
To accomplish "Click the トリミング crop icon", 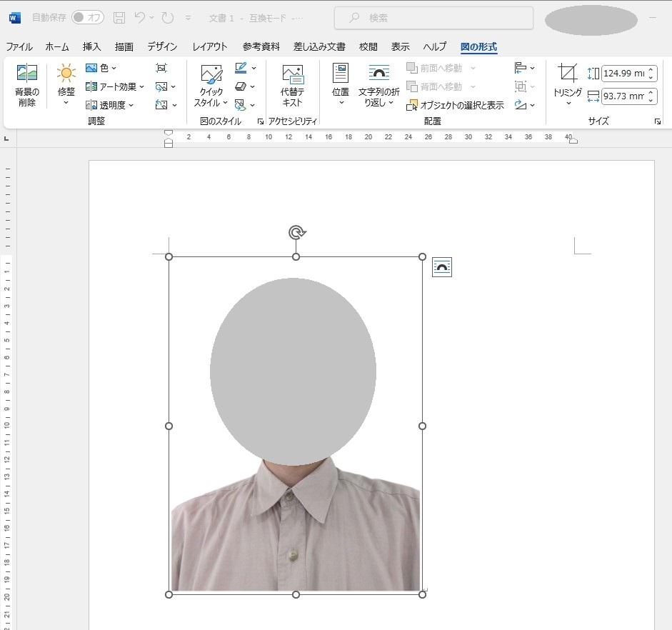I will pos(568,73).
